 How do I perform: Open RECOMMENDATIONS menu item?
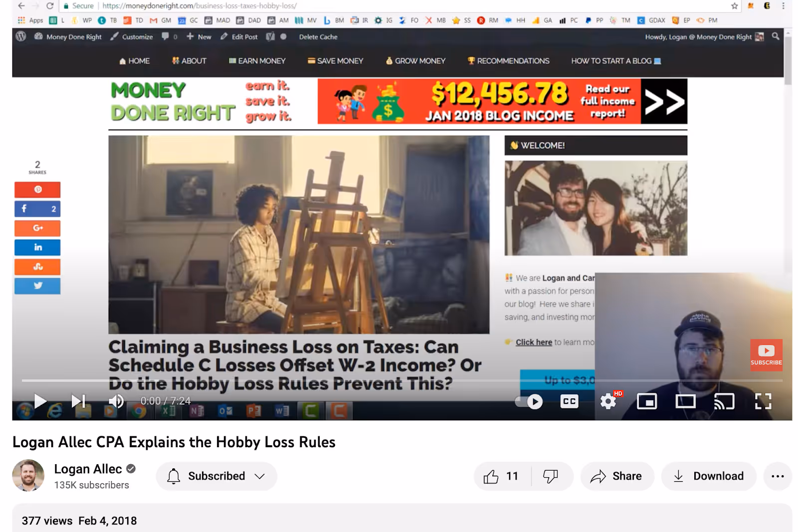point(508,61)
